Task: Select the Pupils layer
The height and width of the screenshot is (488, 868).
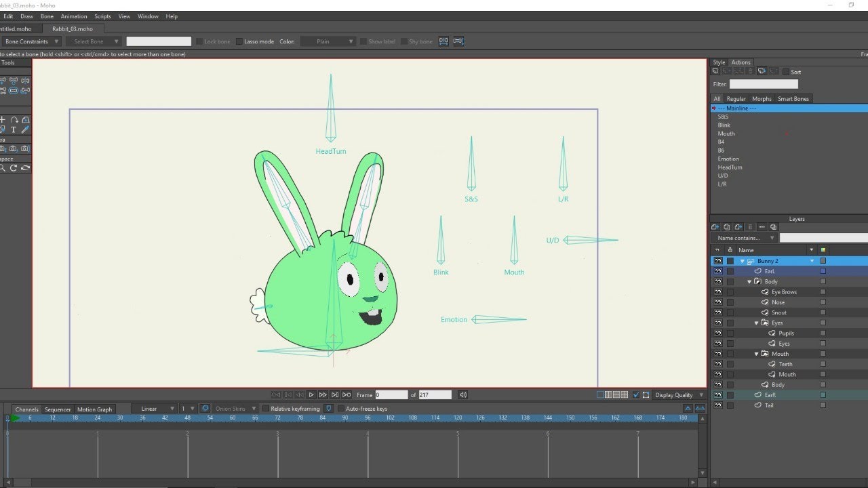Action: point(786,333)
